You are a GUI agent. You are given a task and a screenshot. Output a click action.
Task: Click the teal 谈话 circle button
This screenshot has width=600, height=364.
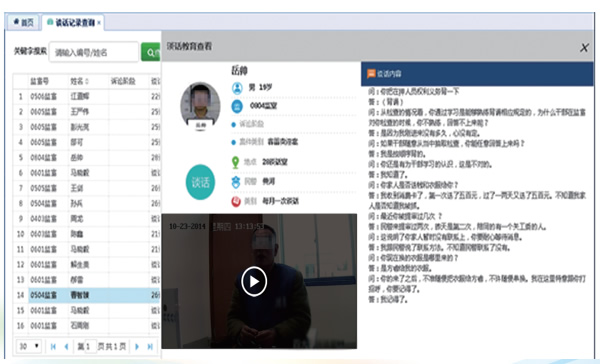pos(200,182)
